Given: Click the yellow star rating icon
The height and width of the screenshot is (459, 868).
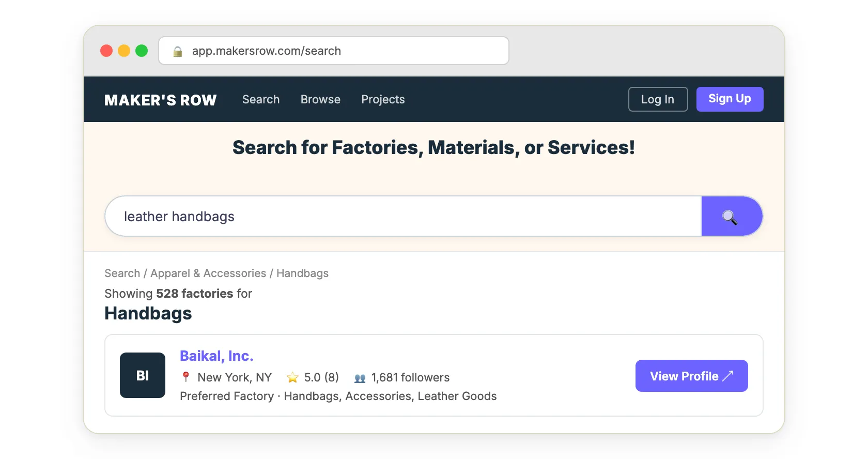Looking at the screenshot, I should pos(292,378).
